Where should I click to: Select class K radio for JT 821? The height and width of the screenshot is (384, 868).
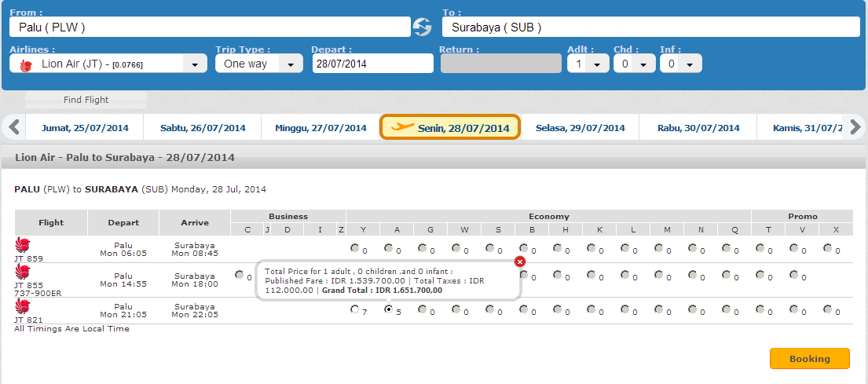coord(591,309)
